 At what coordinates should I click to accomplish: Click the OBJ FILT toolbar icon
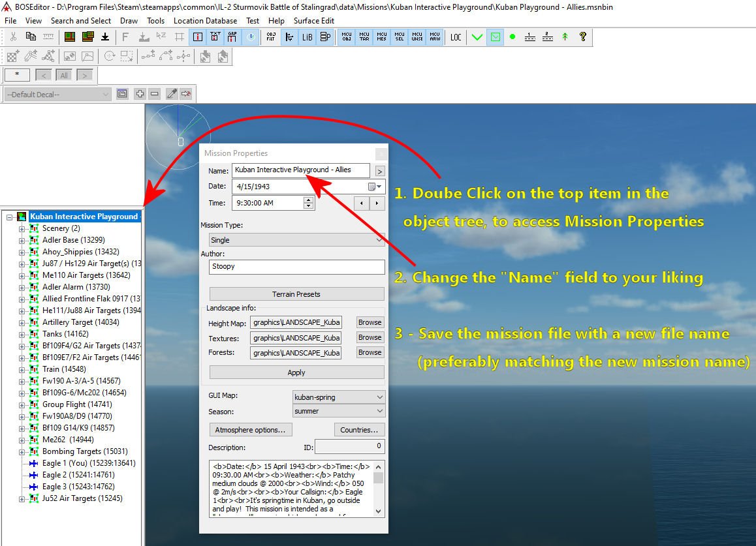pos(271,37)
